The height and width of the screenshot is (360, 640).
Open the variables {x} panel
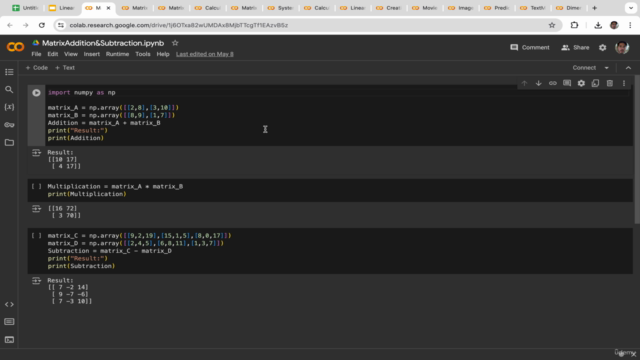[x=9, y=107]
